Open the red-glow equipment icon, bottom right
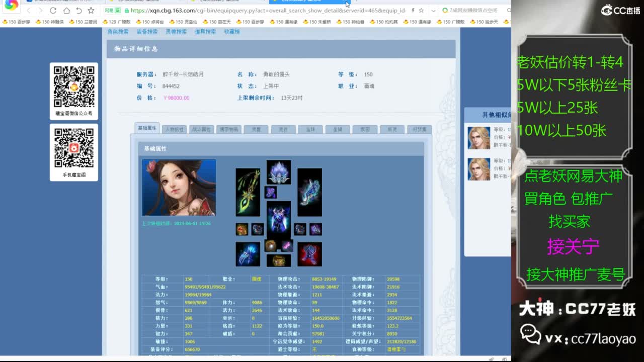Screen dimensions: 644x362 [x=309, y=254]
